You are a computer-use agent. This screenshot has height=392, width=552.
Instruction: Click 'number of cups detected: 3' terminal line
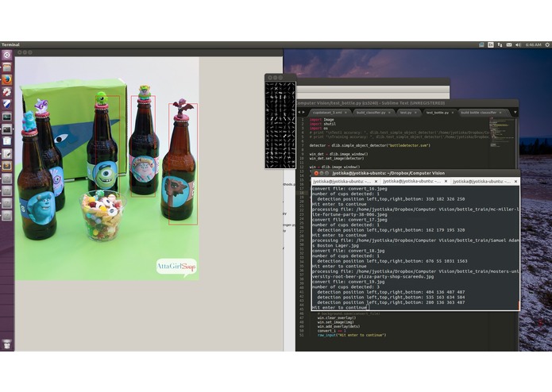[x=345, y=287]
